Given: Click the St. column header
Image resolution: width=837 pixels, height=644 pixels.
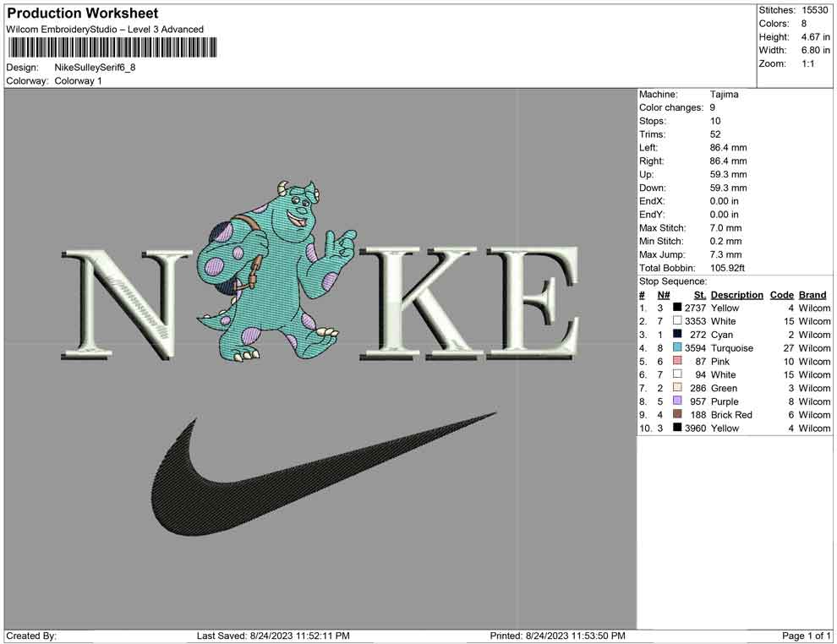Looking at the screenshot, I should [700, 294].
